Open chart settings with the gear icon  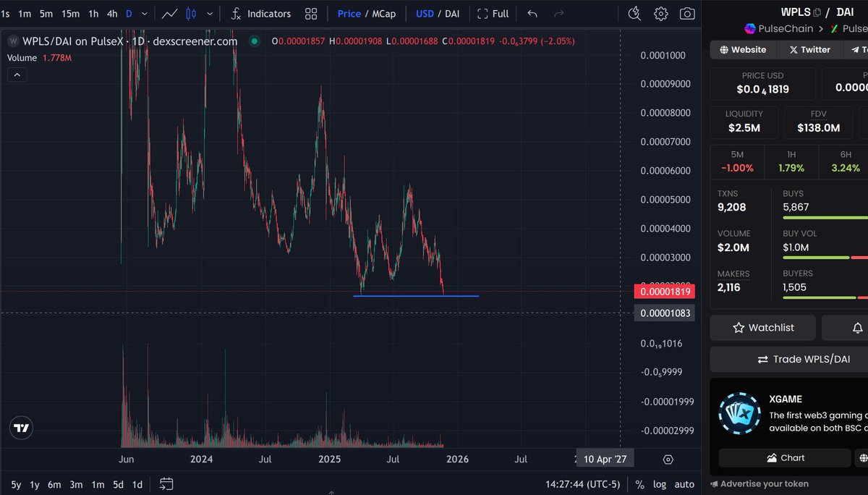click(x=660, y=13)
